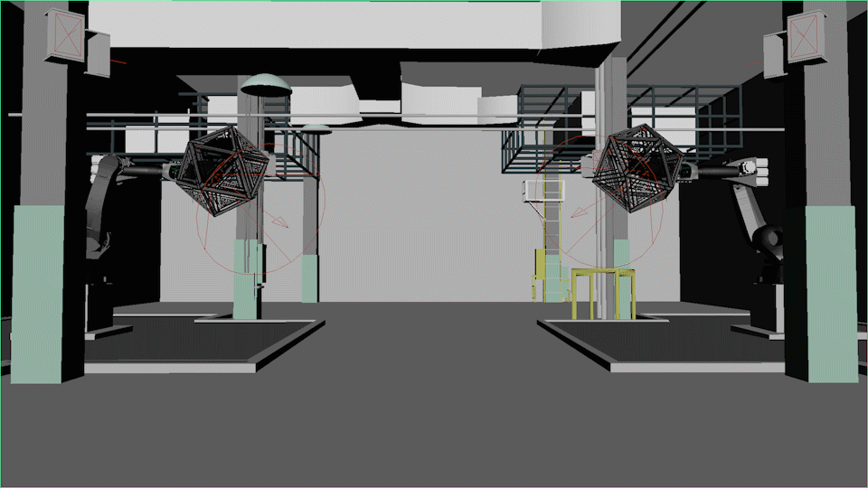This screenshot has height=488, width=868.
Task: Click the left red arrow gizmo tip
Action: coord(282,222)
